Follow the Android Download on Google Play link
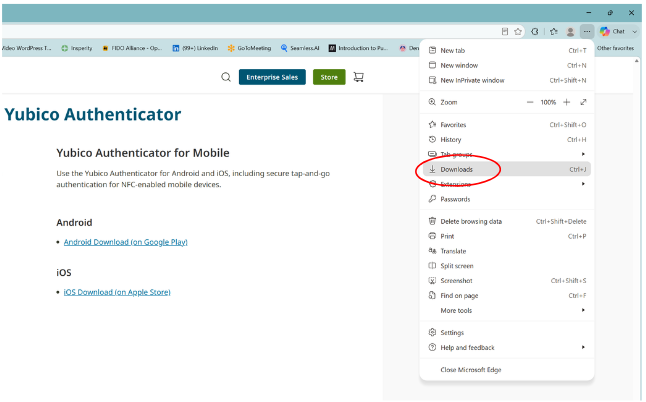Image resolution: width=646 pixels, height=402 pixels. pyautogui.click(x=126, y=242)
